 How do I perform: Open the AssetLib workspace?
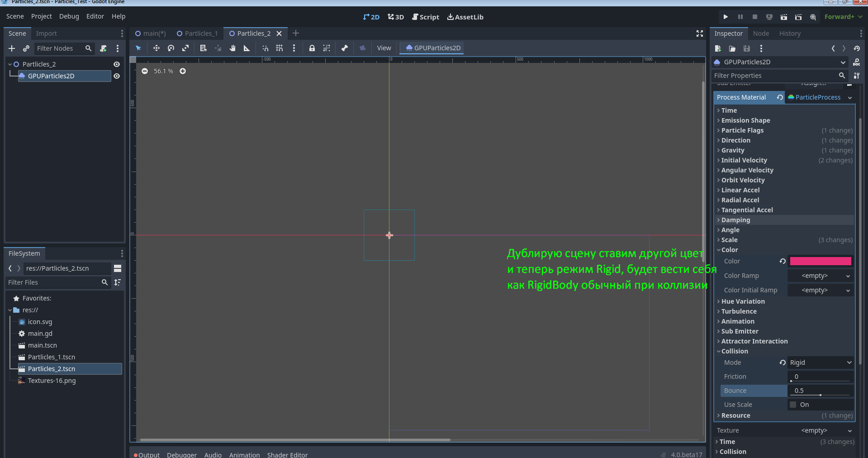465,17
